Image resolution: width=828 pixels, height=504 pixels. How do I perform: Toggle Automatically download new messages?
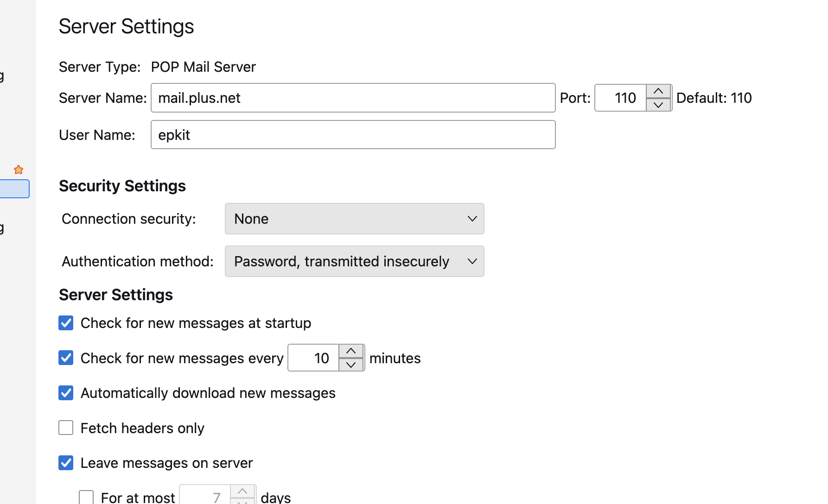click(x=66, y=393)
